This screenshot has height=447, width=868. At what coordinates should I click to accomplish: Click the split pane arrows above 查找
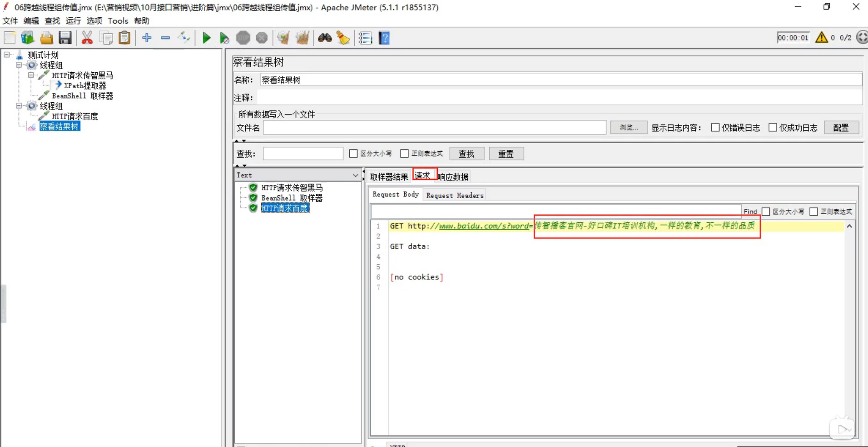click(x=240, y=141)
